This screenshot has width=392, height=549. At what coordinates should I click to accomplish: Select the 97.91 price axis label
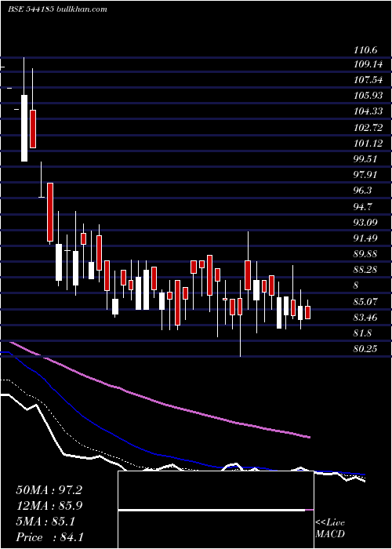[365, 175]
